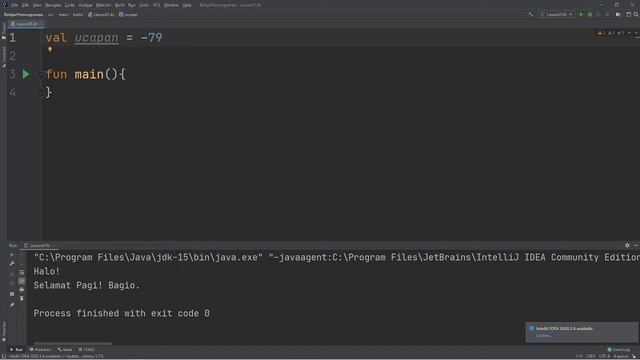This screenshot has height=360, width=640.
Task: Open the Edit menu
Action: point(25,5)
